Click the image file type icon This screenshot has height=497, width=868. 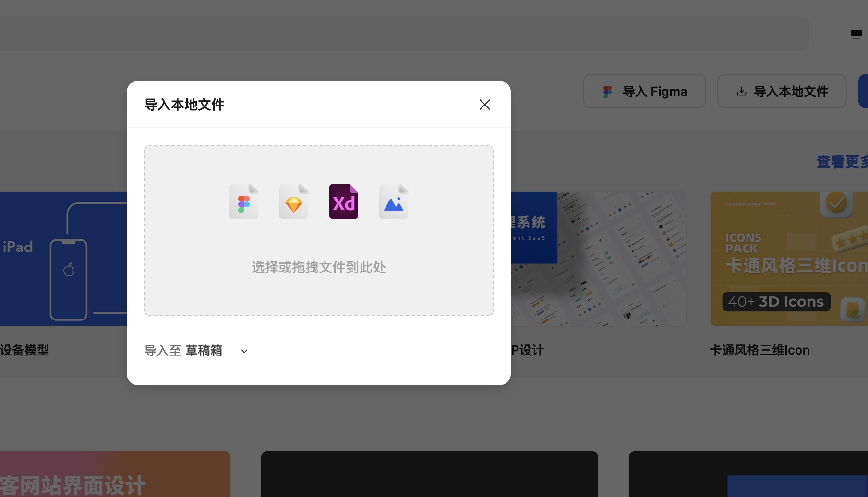[x=394, y=201]
